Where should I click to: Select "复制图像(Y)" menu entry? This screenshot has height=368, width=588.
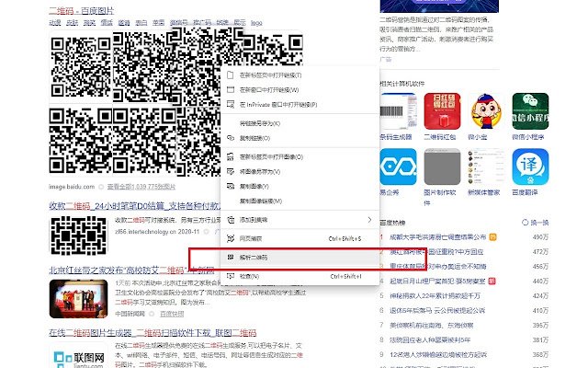pyautogui.click(x=300, y=186)
